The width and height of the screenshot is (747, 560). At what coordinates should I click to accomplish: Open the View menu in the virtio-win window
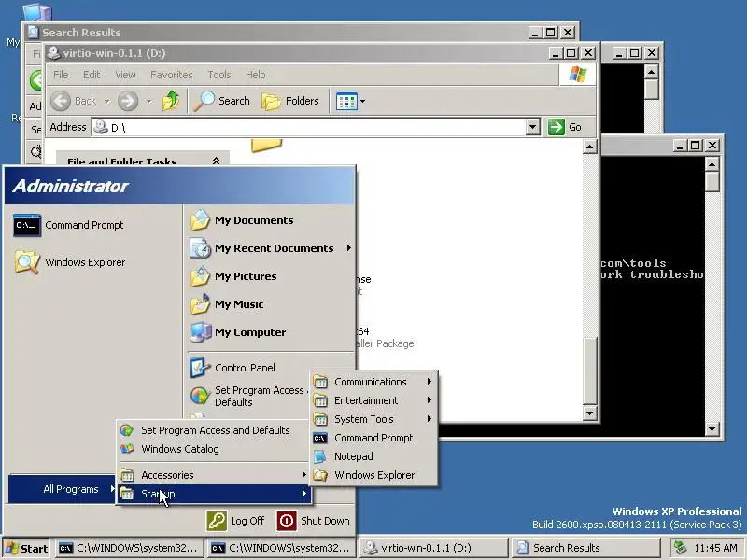(125, 75)
